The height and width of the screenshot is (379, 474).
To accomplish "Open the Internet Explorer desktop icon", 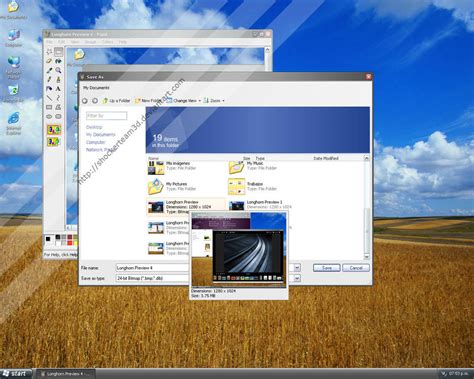I will click(14, 123).
